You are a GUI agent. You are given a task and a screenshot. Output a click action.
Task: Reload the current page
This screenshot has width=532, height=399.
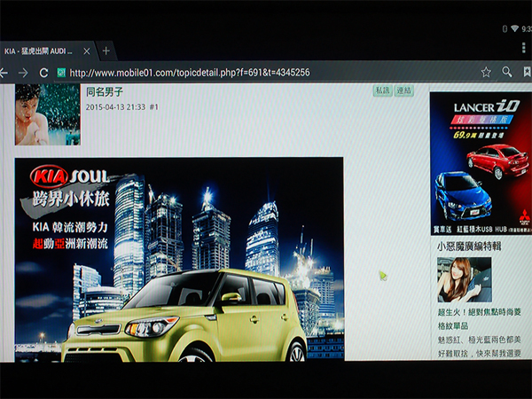click(x=43, y=73)
